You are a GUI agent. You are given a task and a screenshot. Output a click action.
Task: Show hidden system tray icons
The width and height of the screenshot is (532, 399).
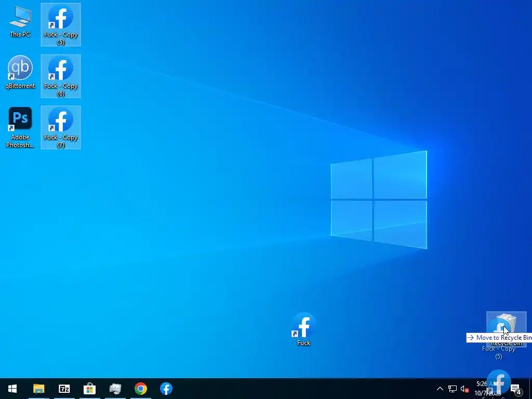point(440,389)
